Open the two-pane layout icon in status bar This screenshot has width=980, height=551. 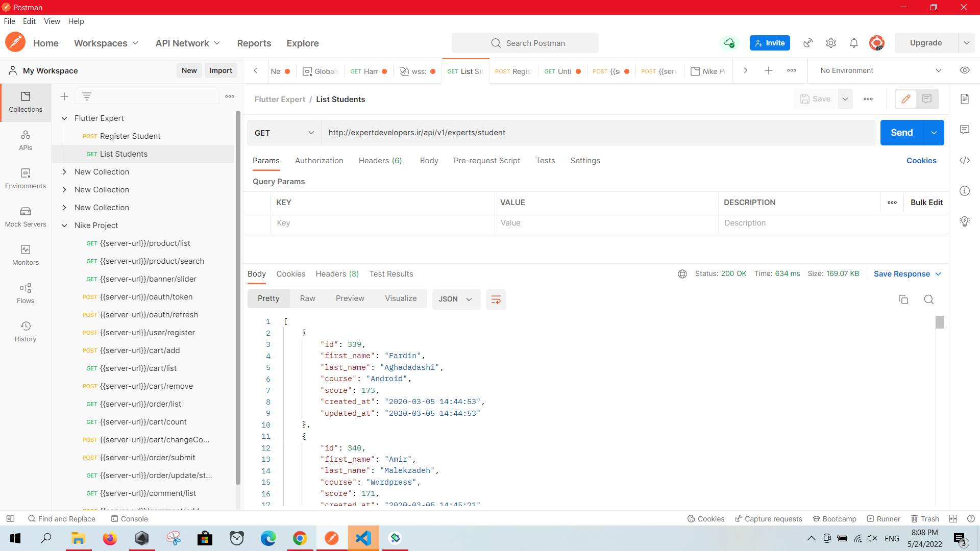click(953, 519)
